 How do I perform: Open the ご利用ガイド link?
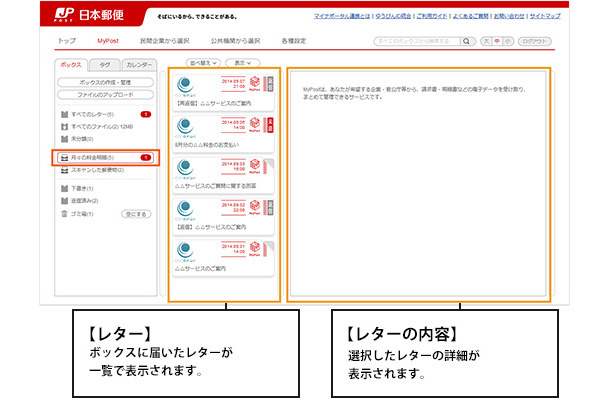coord(432,16)
